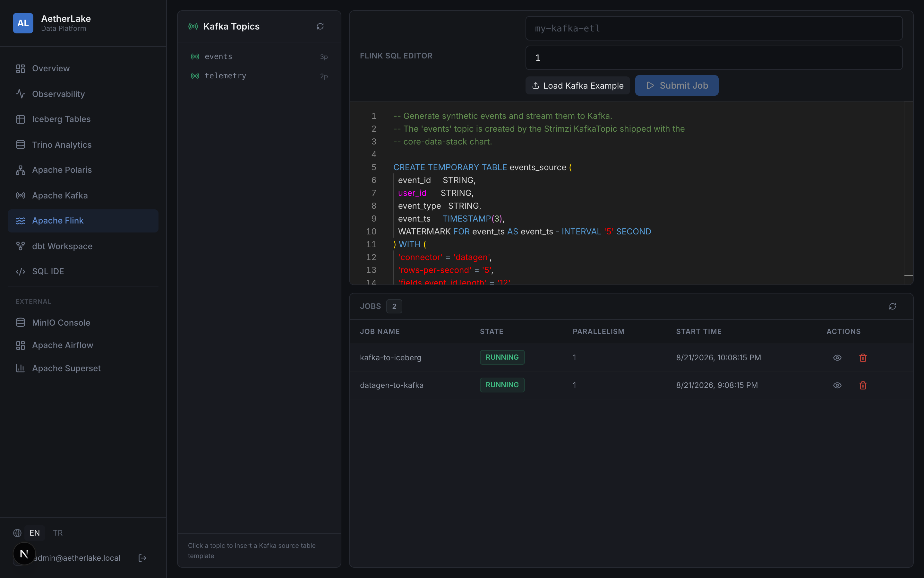Click the 2p partition count
Image resolution: width=924 pixels, height=578 pixels.
[x=324, y=76]
